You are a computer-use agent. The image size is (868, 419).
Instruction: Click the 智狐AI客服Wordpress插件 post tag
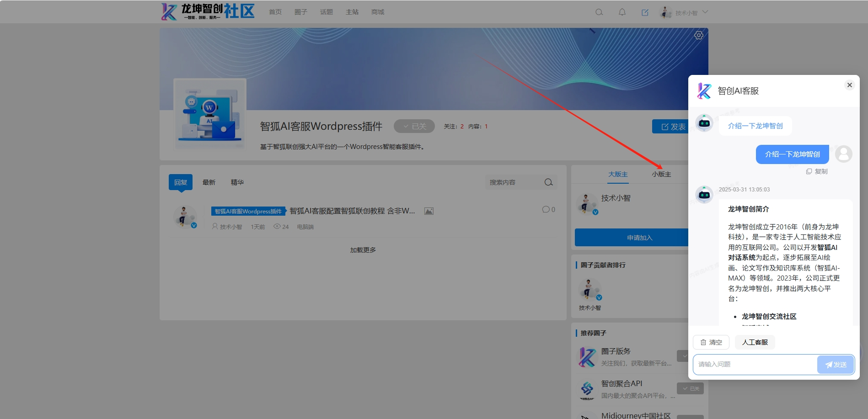click(x=249, y=211)
